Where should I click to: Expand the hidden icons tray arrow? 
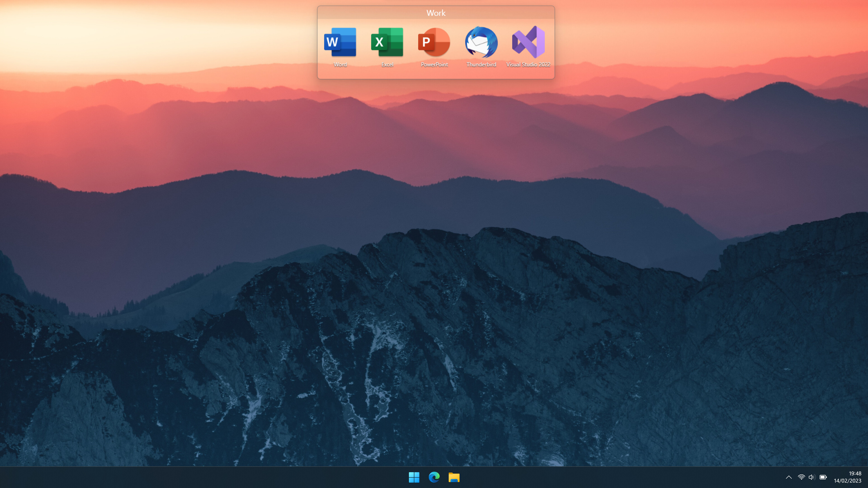click(x=788, y=477)
